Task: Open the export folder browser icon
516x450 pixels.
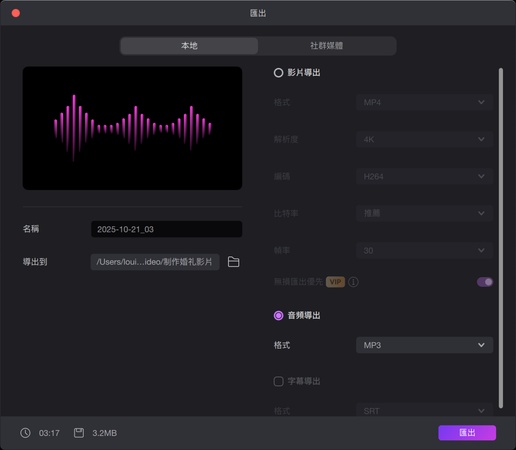Action: point(233,262)
